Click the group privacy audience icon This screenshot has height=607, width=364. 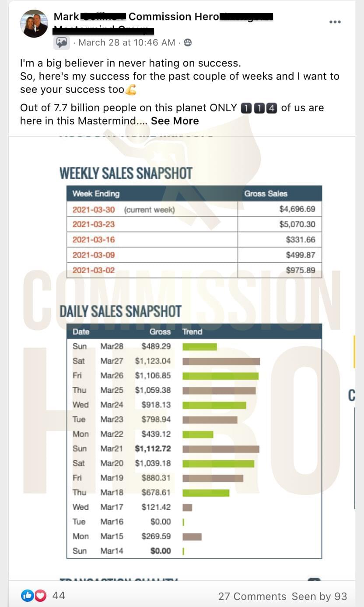[187, 42]
